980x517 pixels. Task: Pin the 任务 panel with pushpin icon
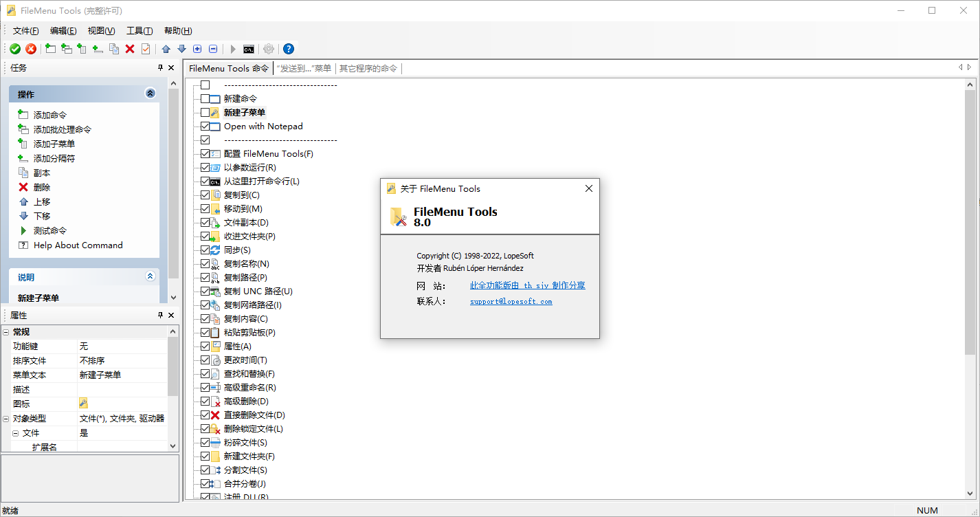click(x=161, y=67)
